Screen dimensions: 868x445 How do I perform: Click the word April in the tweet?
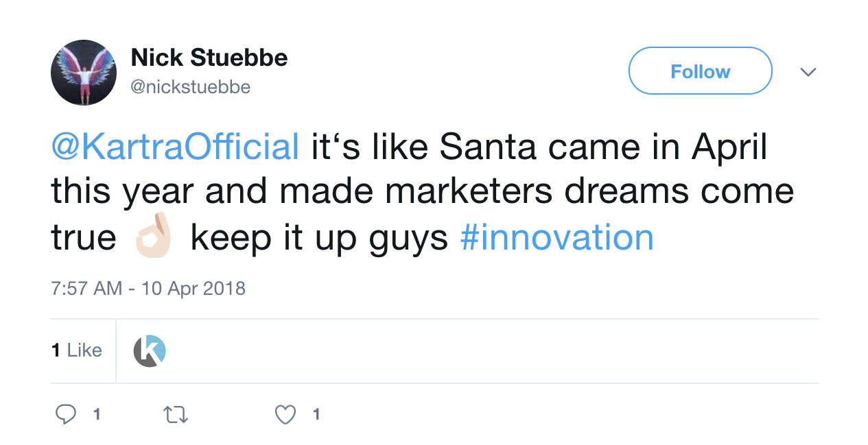[x=729, y=147]
